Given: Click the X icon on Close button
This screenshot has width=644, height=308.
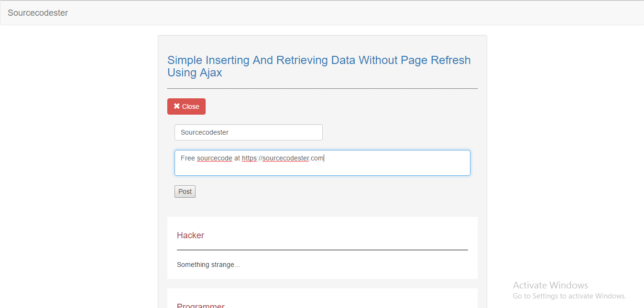Looking at the screenshot, I should point(177,106).
